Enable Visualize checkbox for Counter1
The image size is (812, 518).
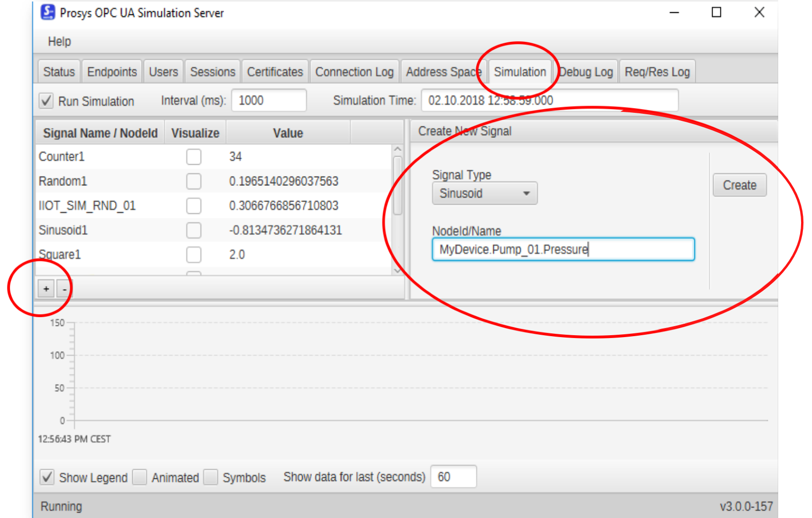tap(194, 157)
